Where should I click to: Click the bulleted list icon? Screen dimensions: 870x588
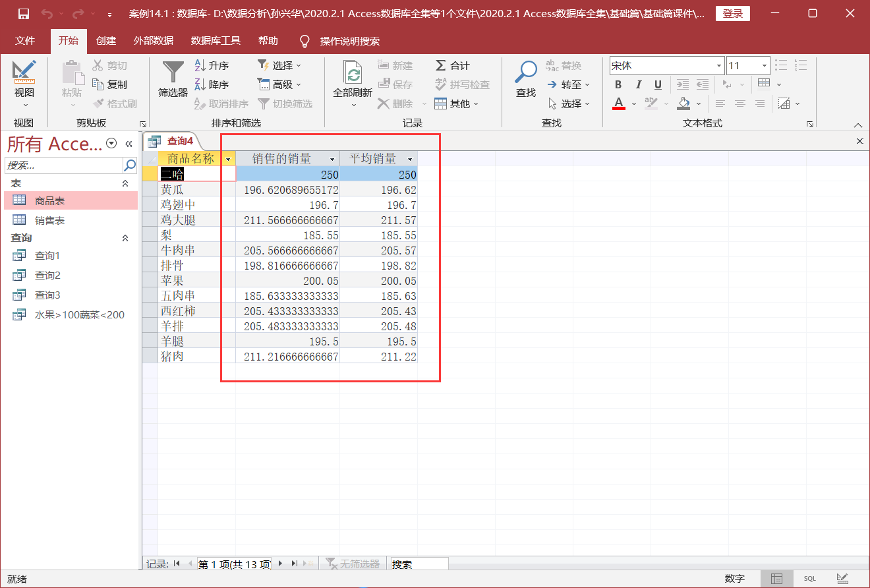click(x=781, y=65)
